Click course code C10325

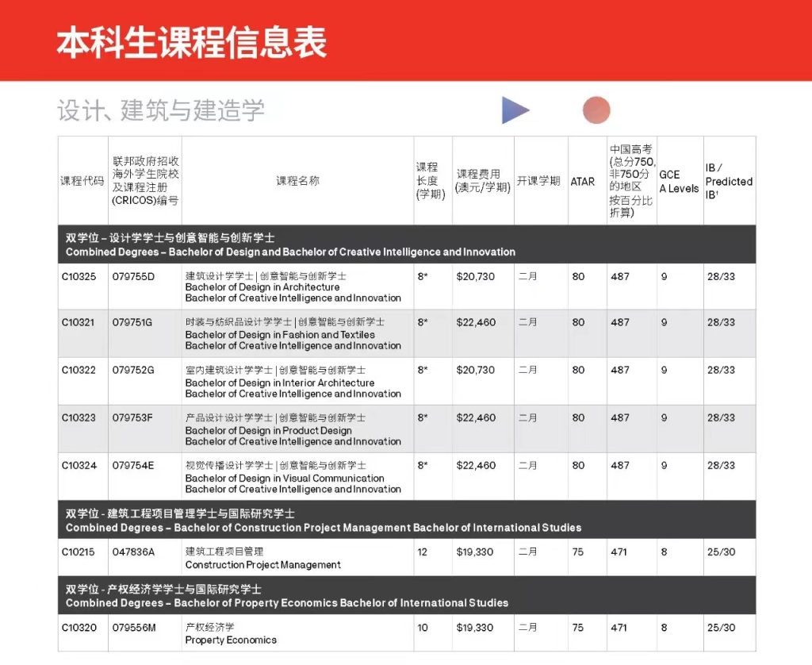(79, 276)
